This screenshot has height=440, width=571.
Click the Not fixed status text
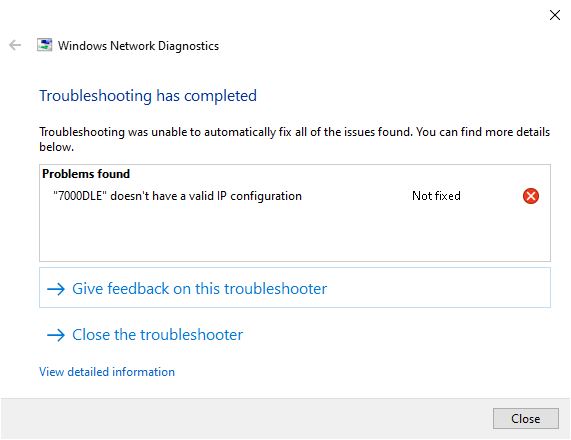pos(436,196)
